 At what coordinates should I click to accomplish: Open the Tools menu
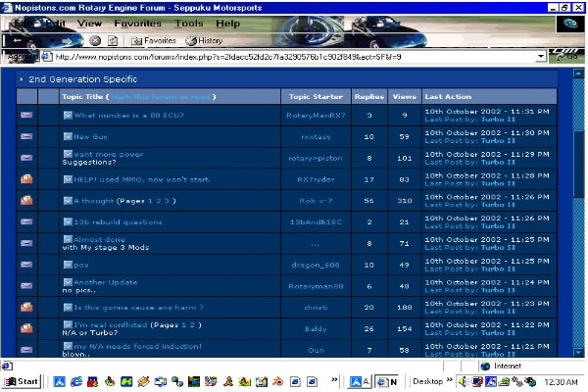(189, 23)
